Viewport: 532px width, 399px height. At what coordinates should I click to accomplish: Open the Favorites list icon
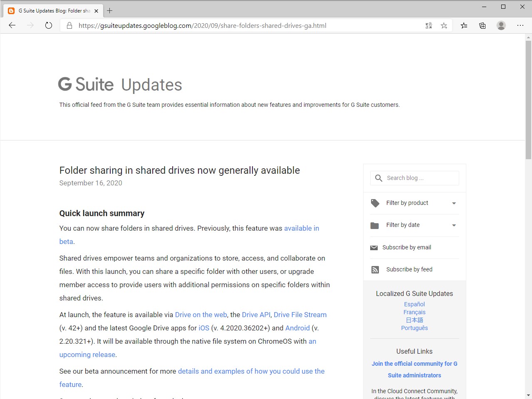pos(464,25)
